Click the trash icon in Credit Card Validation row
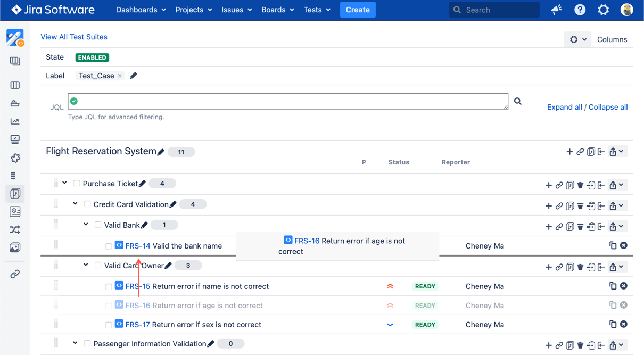 pyautogui.click(x=580, y=206)
